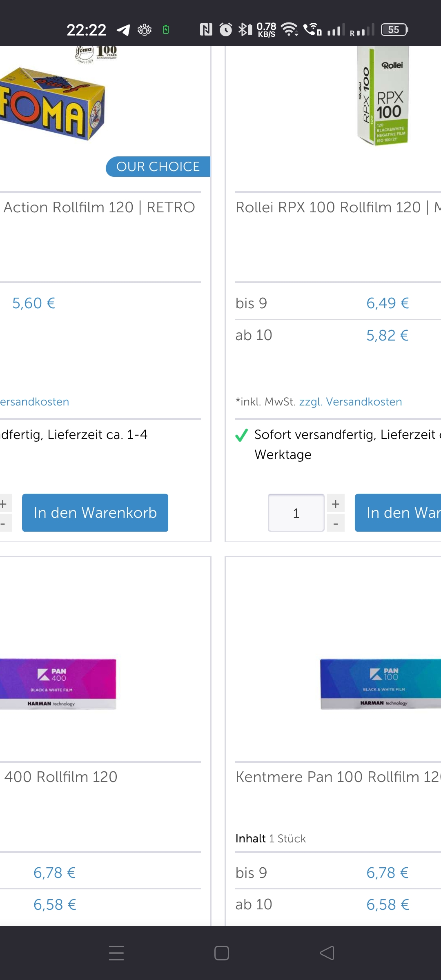Open Kentmere Pan 400 product image

[57, 684]
